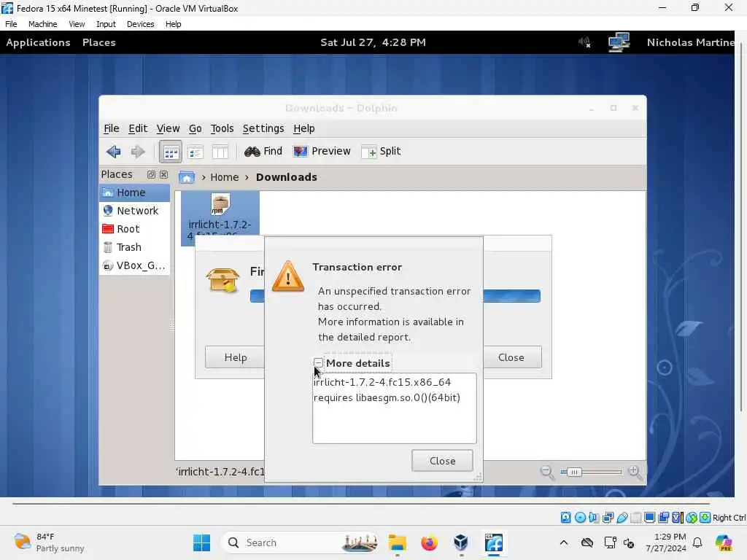Open Dolphin File menu

pyautogui.click(x=111, y=128)
